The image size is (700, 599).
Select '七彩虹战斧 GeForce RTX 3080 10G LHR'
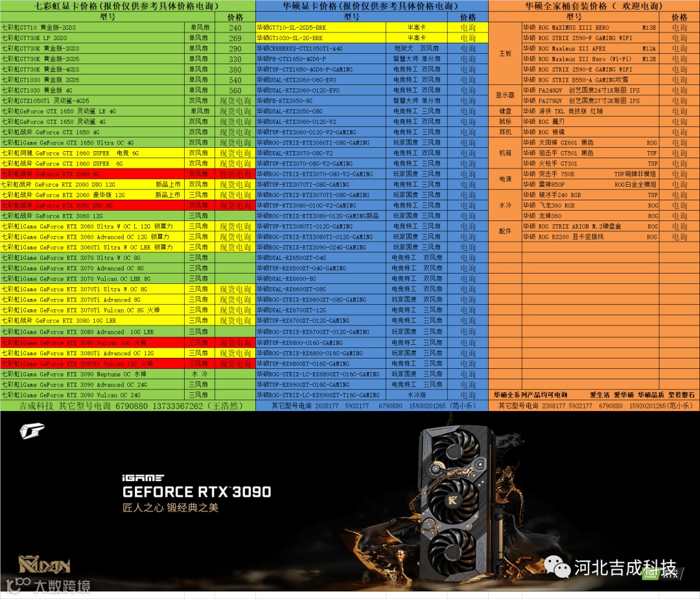pos(93,320)
